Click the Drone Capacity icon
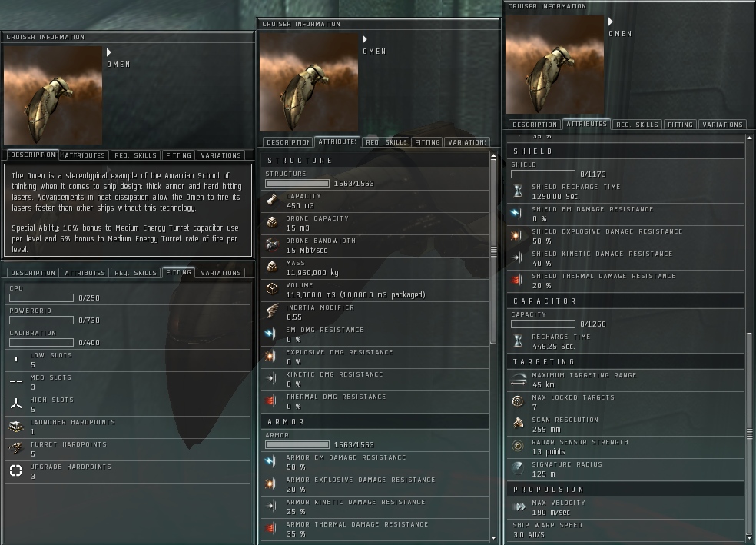 click(x=272, y=222)
